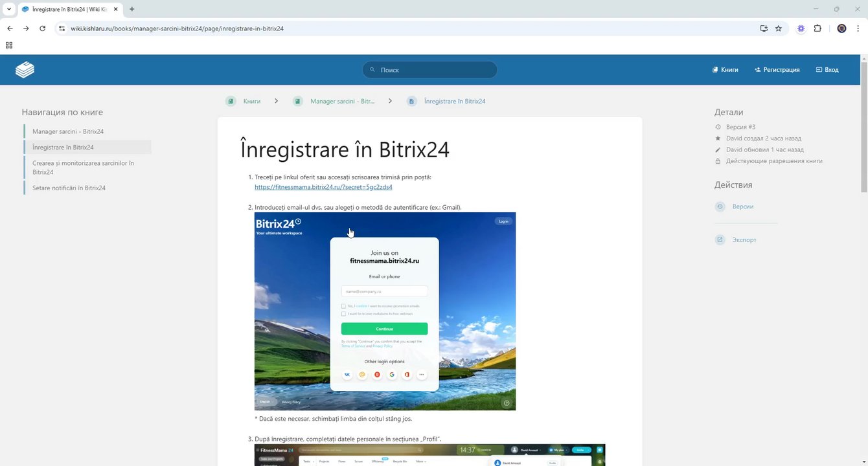868x466 pixels.
Task: Open Manager sarcini - Bitr... breadcrumb
Action: pos(342,101)
